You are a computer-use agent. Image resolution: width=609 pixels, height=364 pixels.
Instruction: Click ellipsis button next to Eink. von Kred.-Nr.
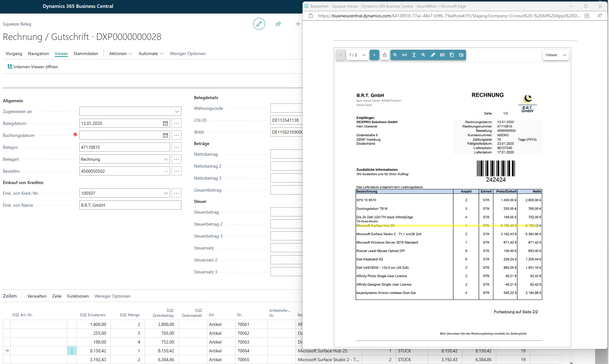(176, 193)
